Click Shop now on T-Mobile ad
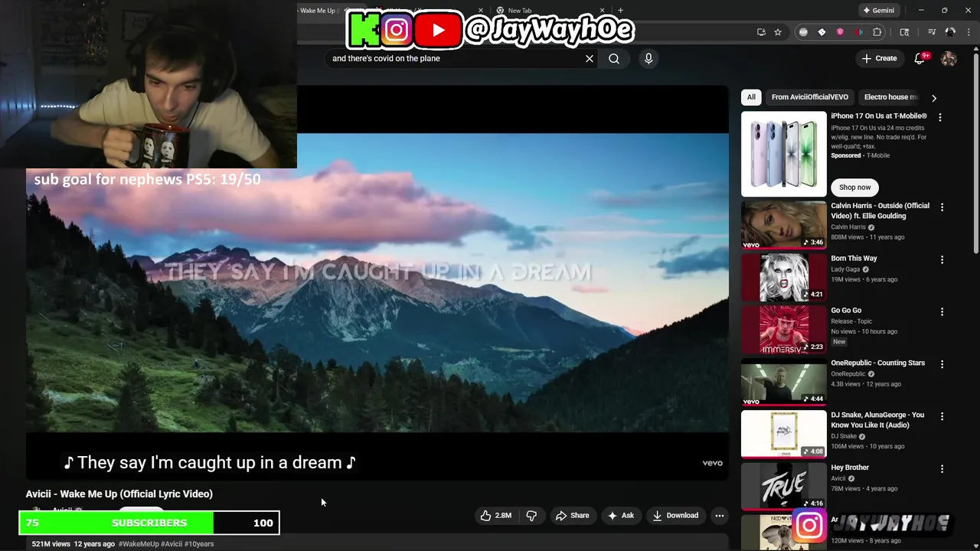The image size is (980, 551). click(854, 187)
